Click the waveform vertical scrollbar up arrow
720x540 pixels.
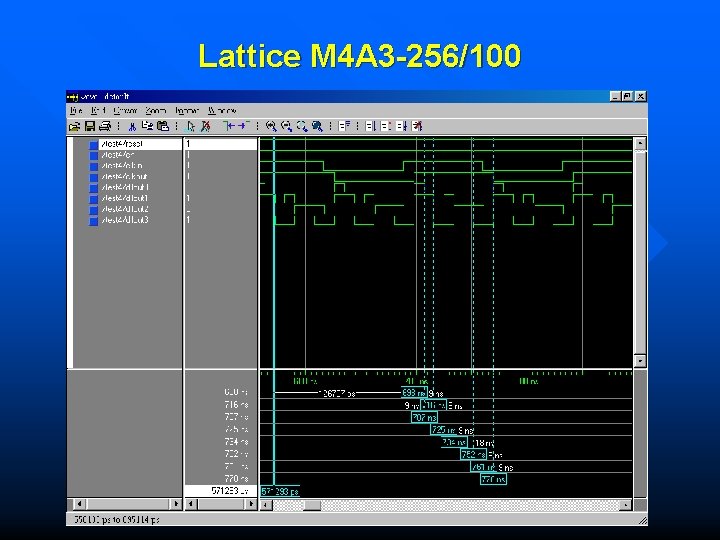[640, 143]
